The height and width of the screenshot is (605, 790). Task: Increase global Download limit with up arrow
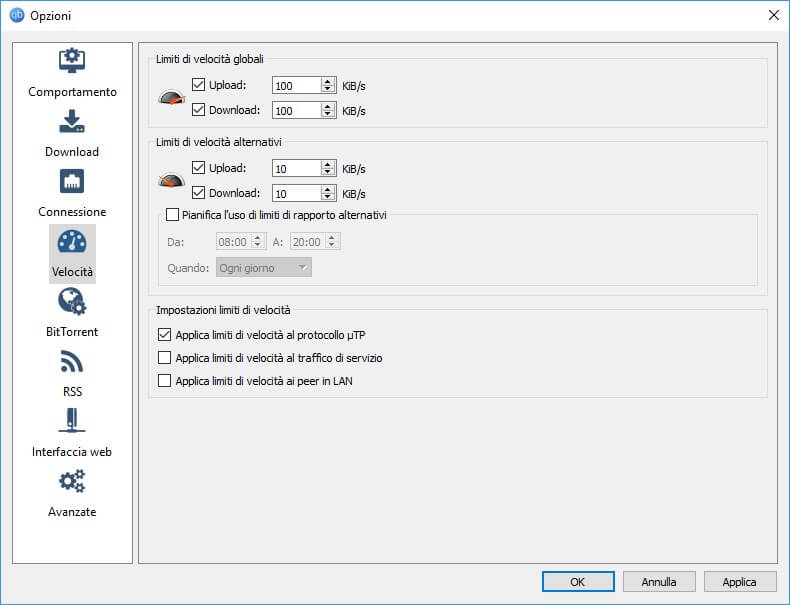328,107
